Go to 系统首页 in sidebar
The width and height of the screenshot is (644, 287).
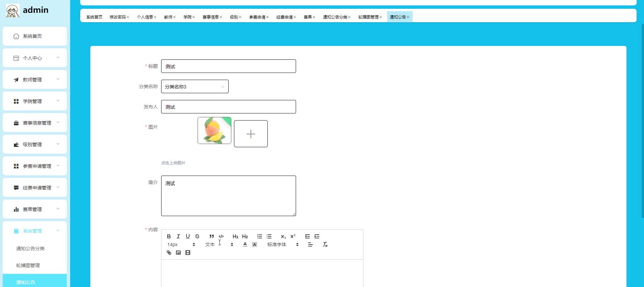[35, 36]
